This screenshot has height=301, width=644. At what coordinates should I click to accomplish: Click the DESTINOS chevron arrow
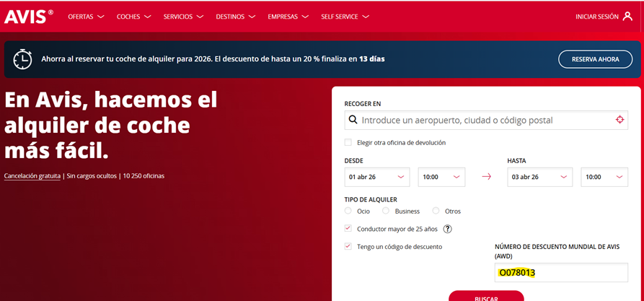click(252, 17)
